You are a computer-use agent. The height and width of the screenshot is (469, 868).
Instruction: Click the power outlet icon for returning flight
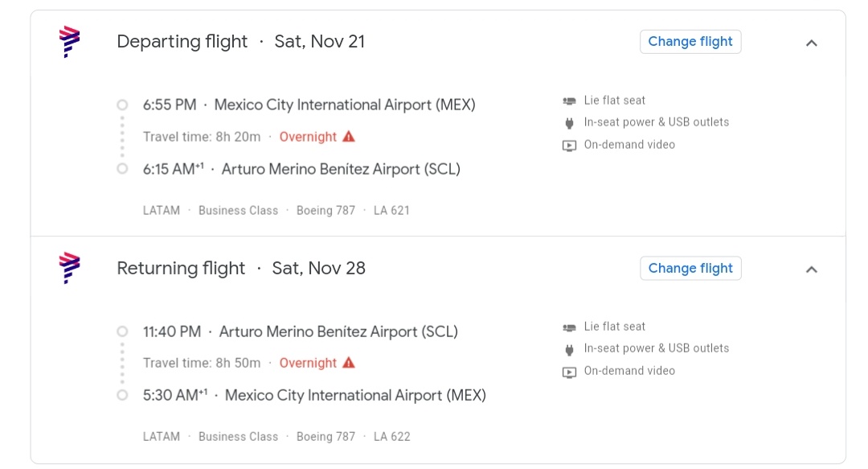coord(570,349)
